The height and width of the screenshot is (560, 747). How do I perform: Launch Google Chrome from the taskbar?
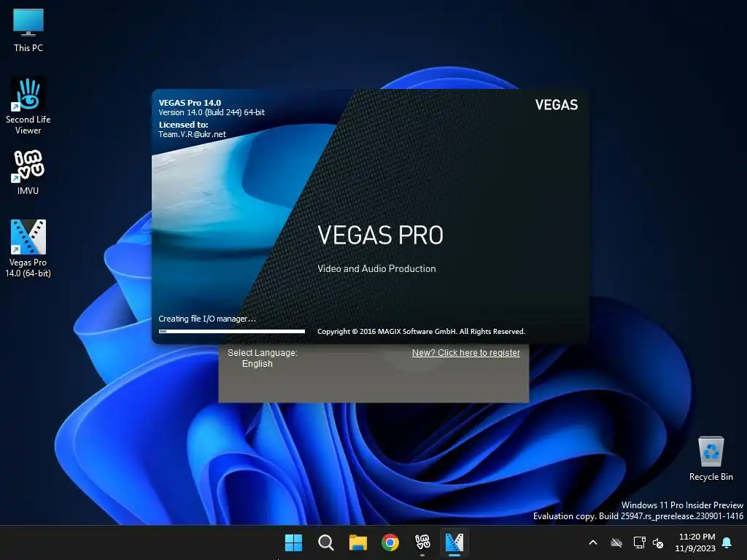[390, 542]
